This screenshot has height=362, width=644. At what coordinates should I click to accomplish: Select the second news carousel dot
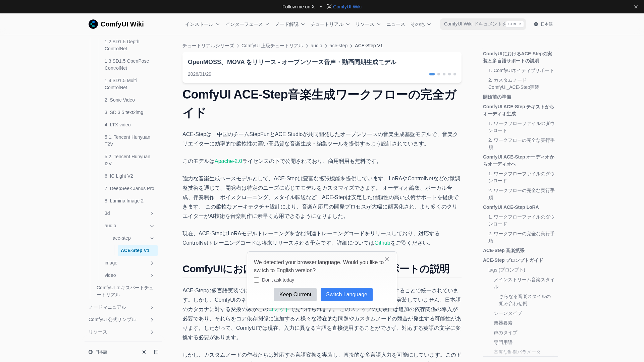439,74
